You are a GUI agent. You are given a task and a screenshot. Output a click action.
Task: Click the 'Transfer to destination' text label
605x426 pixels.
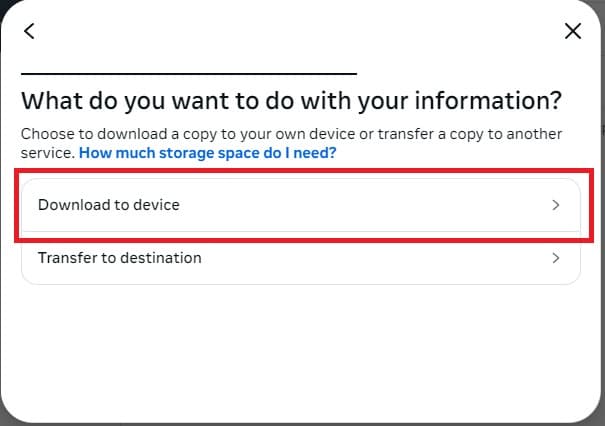120,258
